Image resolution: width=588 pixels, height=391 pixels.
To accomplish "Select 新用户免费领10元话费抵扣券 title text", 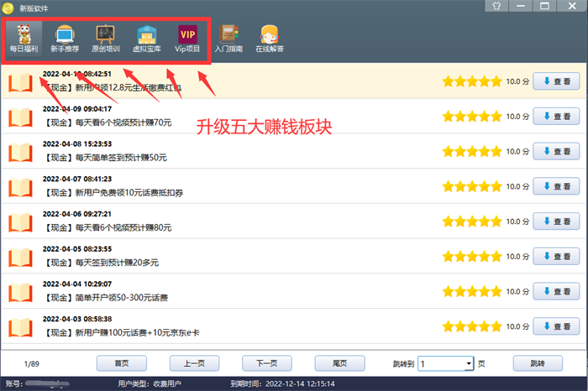I will click(x=129, y=192).
